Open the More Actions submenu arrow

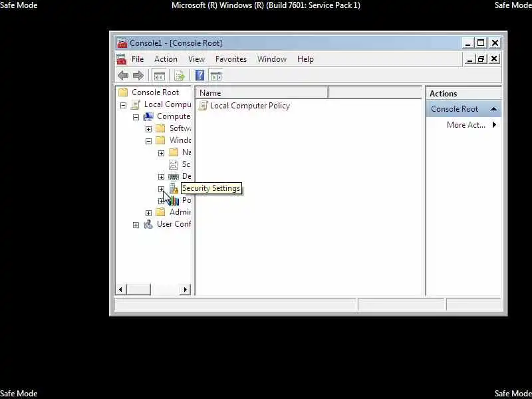tap(494, 125)
